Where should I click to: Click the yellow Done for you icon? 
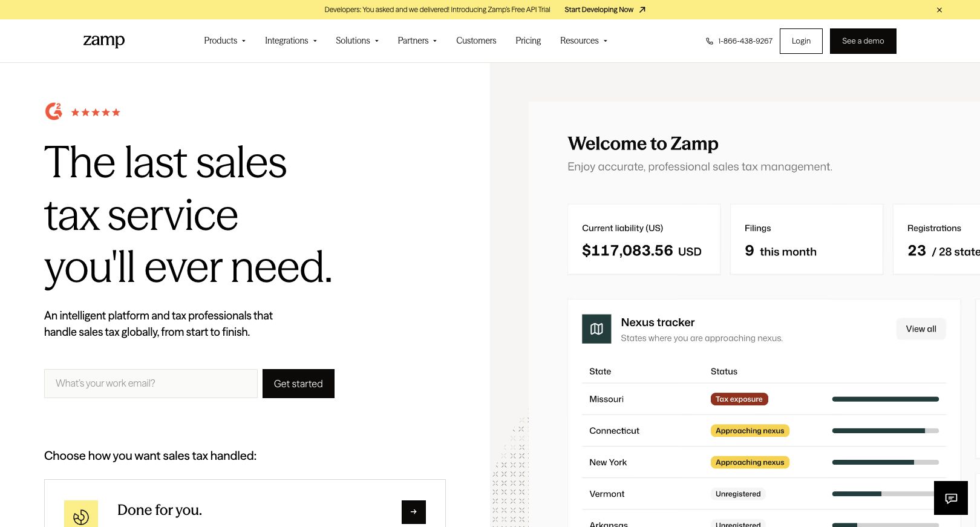pos(81,514)
